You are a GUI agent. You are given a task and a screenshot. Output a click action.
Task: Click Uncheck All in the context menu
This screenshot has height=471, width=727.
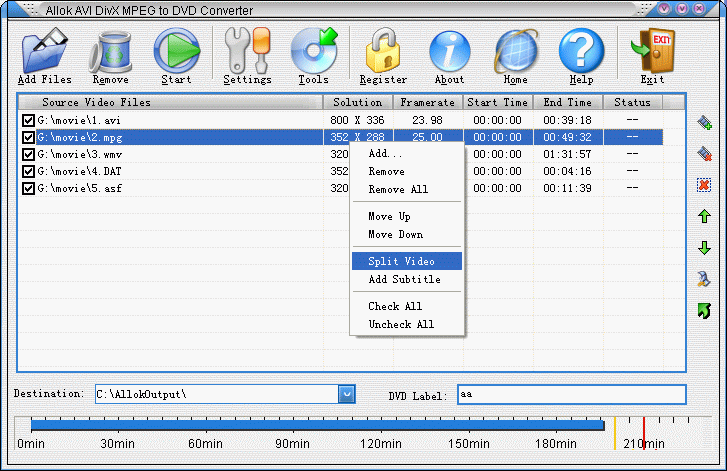pos(401,324)
